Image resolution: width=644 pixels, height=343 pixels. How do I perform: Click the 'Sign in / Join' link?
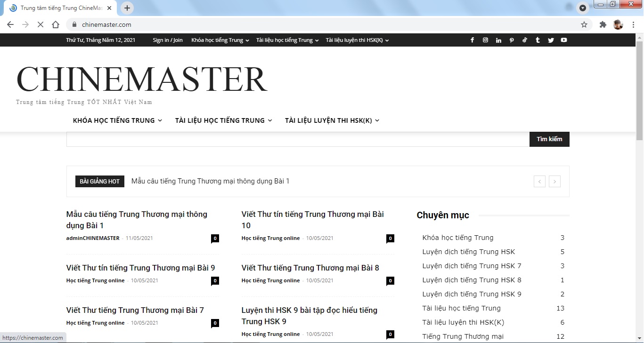pyautogui.click(x=168, y=40)
